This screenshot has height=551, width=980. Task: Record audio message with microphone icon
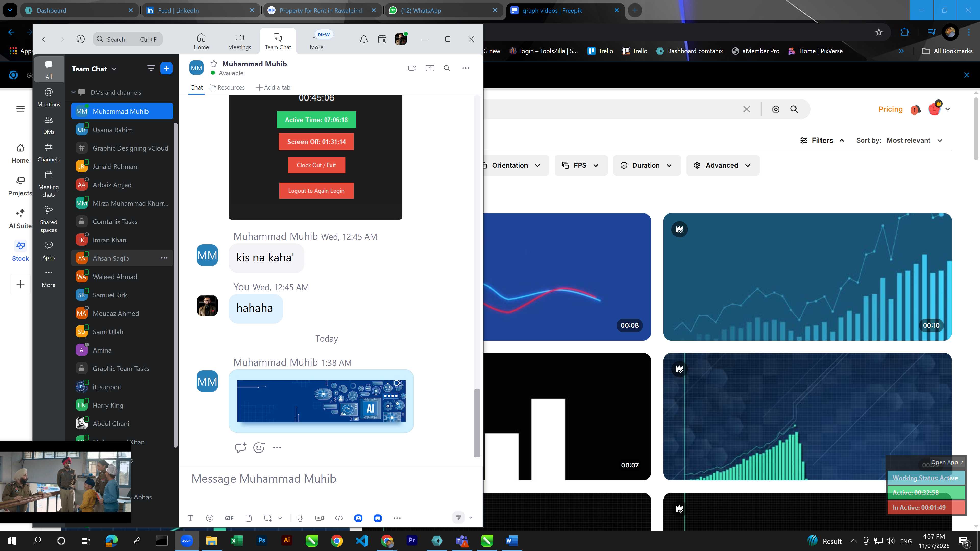pos(300,518)
